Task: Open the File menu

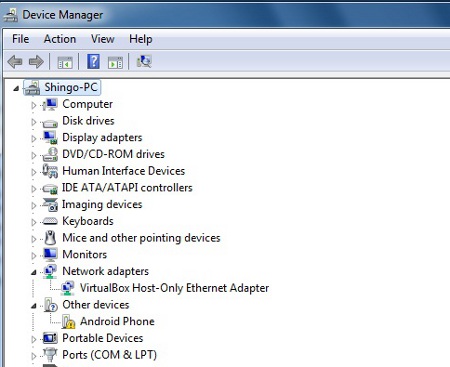Action: (x=20, y=39)
